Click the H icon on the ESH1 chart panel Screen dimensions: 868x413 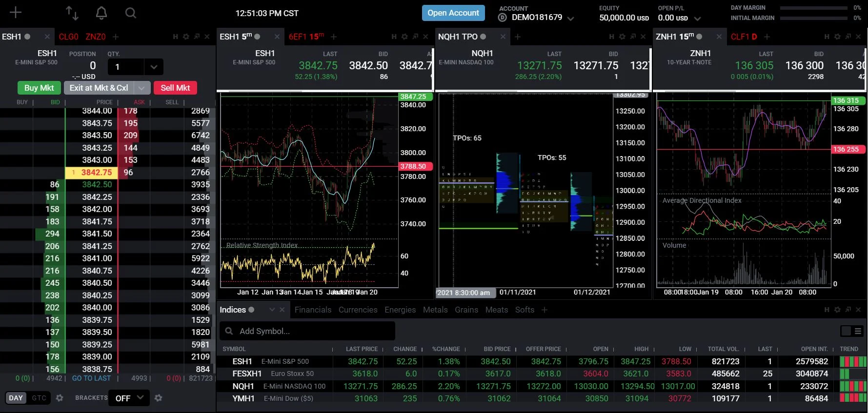(x=394, y=37)
